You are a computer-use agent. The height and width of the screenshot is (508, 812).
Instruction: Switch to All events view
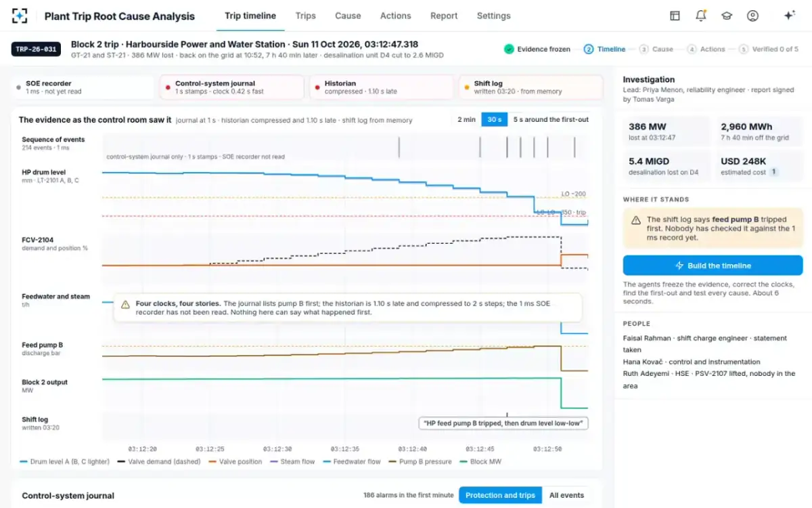566,495
